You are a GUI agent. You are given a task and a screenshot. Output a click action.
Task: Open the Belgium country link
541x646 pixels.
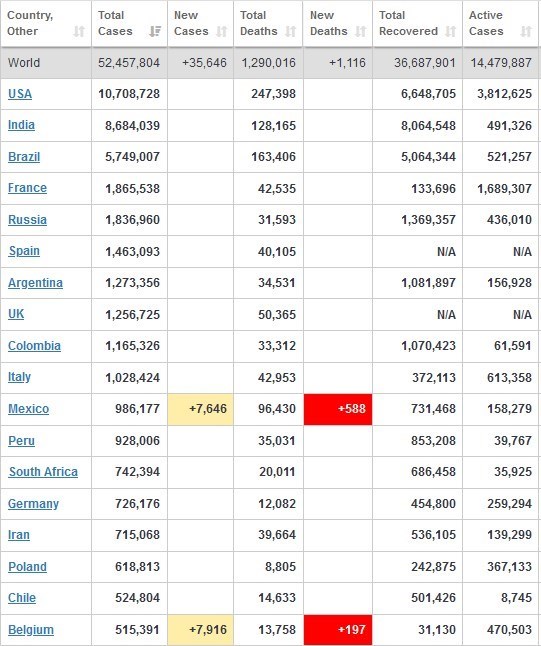tap(31, 630)
